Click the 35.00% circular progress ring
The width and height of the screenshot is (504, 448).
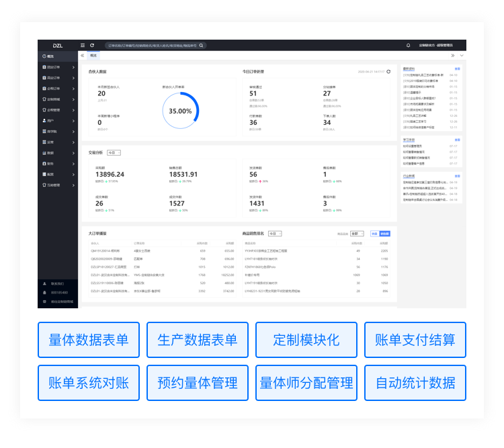[180, 111]
